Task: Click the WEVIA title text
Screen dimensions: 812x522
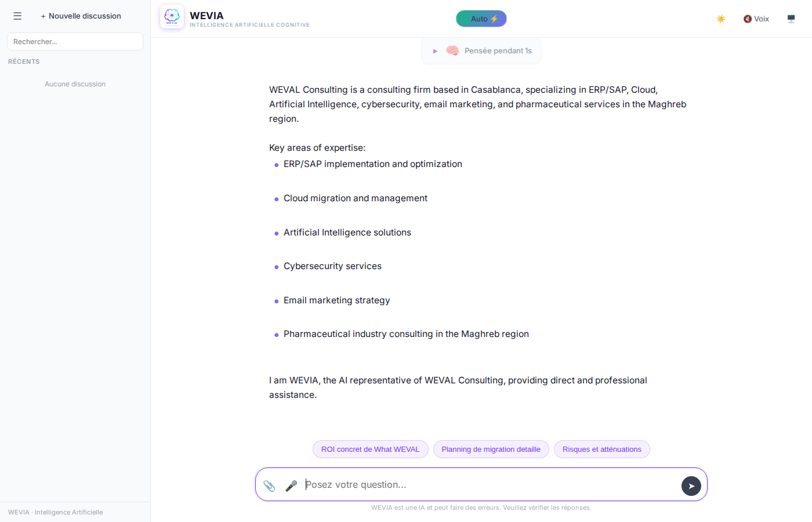Action: (x=206, y=16)
